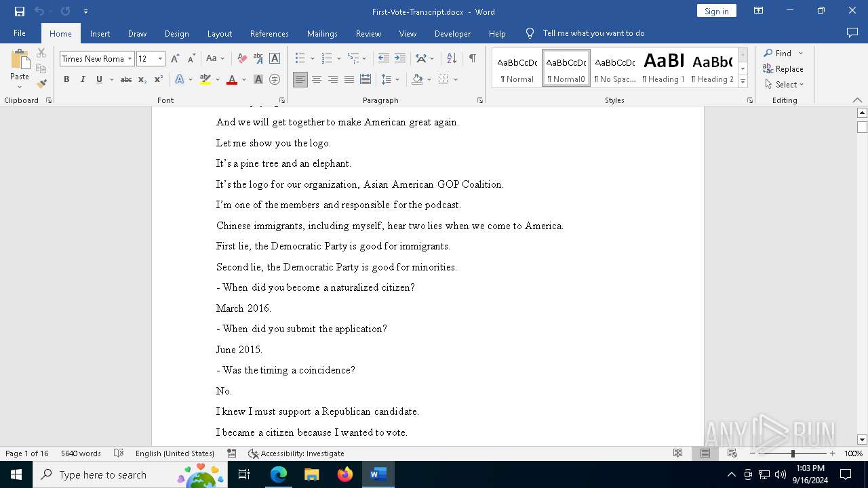This screenshot has height=488, width=868.
Task: Click Accessibility: Investigate in status bar
Action: (x=296, y=453)
